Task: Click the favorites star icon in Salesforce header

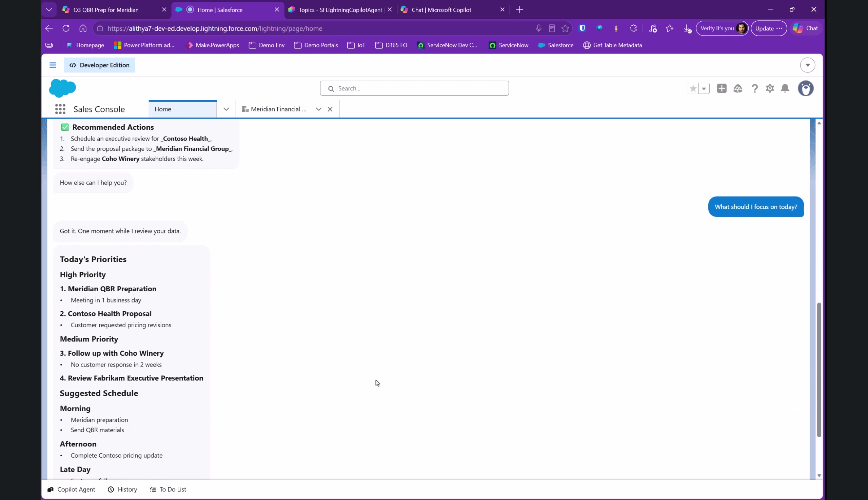Action: coord(693,89)
